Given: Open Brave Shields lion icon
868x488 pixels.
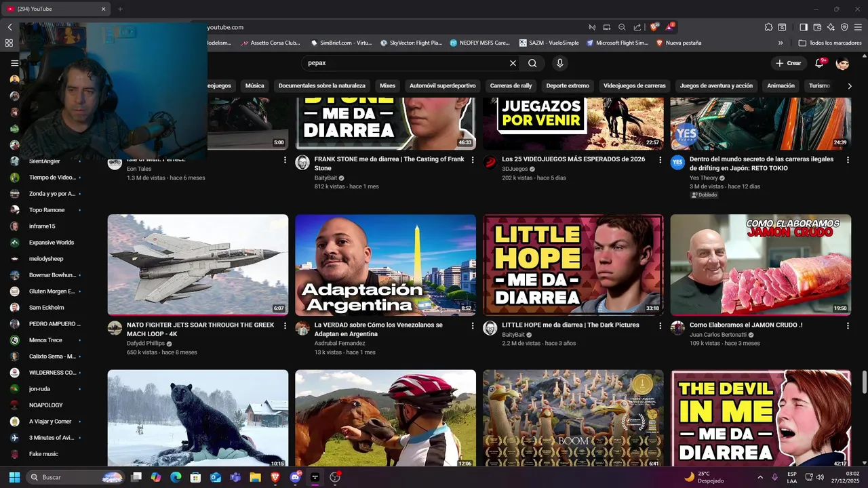Looking at the screenshot, I should [654, 27].
